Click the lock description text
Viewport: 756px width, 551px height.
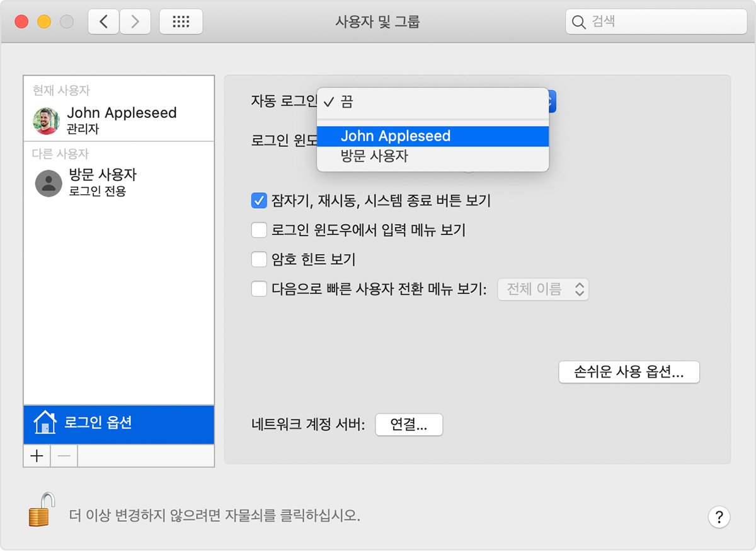(x=214, y=516)
